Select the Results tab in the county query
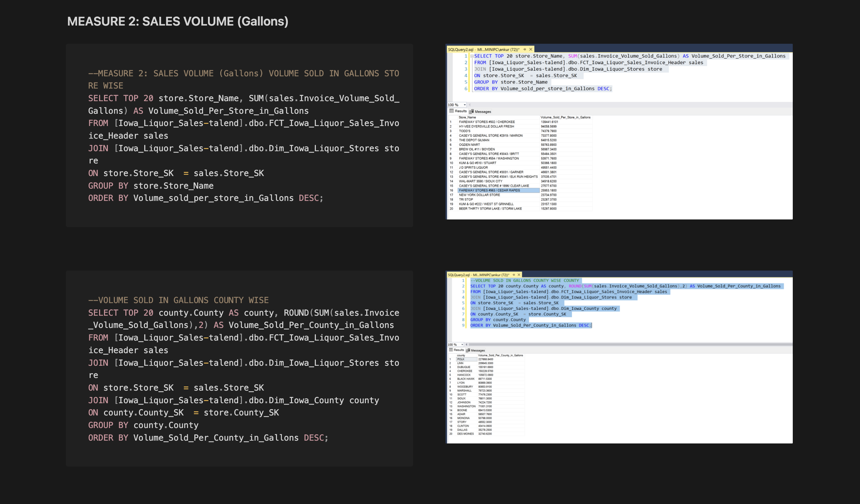The image size is (860, 504). point(458,350)
